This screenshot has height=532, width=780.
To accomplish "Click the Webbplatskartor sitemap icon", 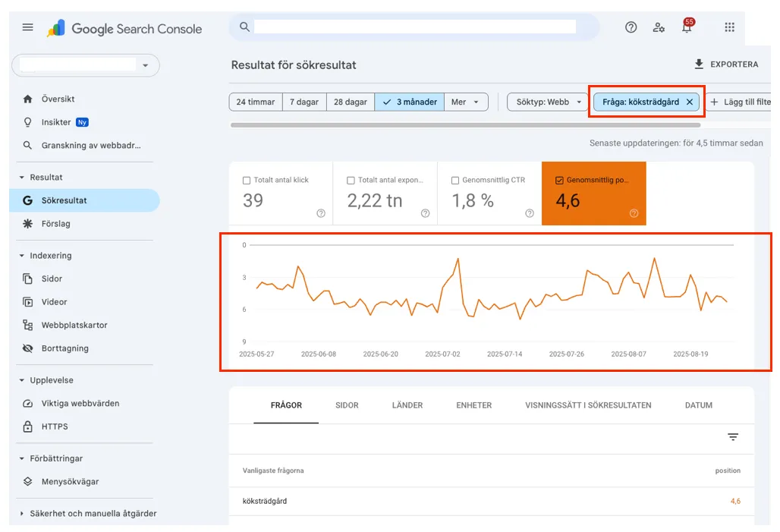I will (x=28, y=325).
